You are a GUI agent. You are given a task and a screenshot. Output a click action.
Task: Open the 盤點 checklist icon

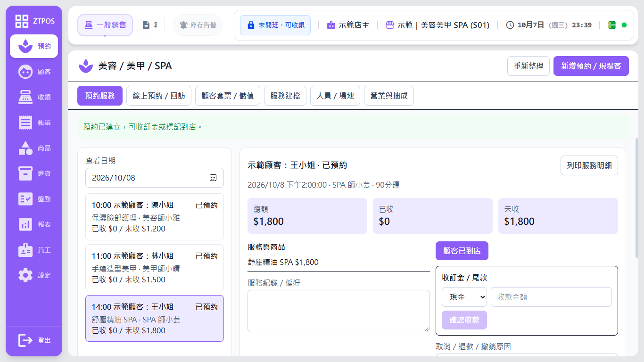coord(25,199)
